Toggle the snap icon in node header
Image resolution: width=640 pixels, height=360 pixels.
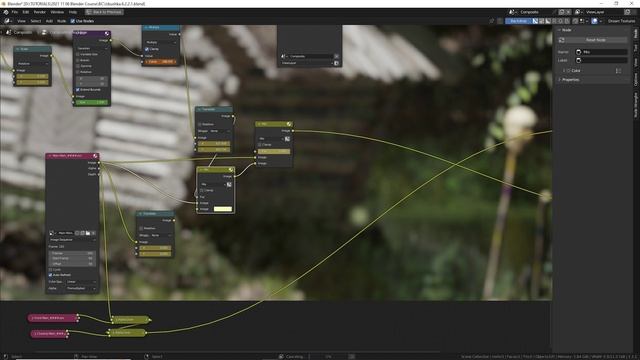tap(575, 21)
